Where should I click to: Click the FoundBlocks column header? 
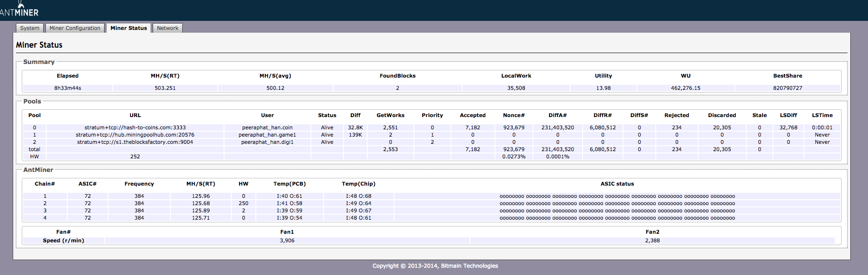(398, 76)
